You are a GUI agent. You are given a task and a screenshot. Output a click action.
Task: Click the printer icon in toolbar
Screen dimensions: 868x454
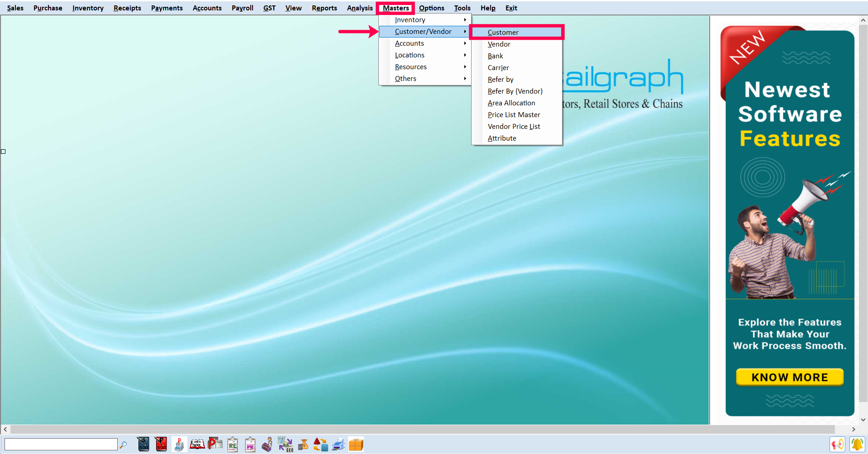[339, 445]
